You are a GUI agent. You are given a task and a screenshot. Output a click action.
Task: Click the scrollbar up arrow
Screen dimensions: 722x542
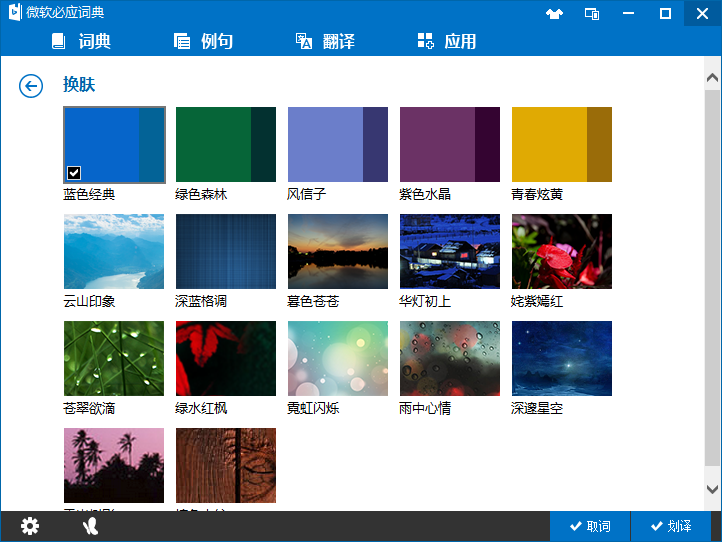click(x=712, y=78)
